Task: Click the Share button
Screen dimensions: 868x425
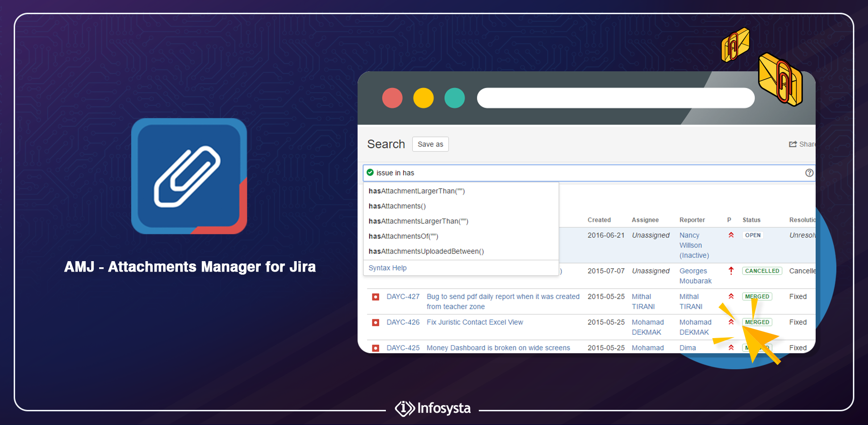Action: tap(802, 144)
